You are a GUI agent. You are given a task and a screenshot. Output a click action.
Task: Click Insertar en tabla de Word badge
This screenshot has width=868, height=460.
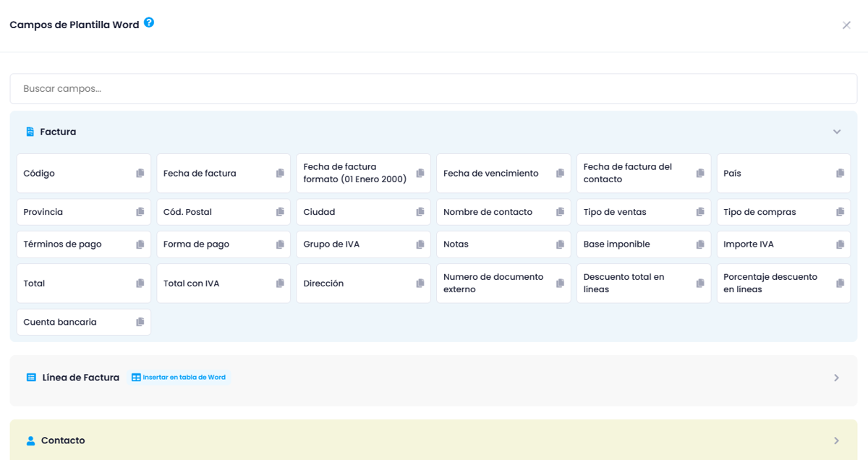[x=179, y=378]
